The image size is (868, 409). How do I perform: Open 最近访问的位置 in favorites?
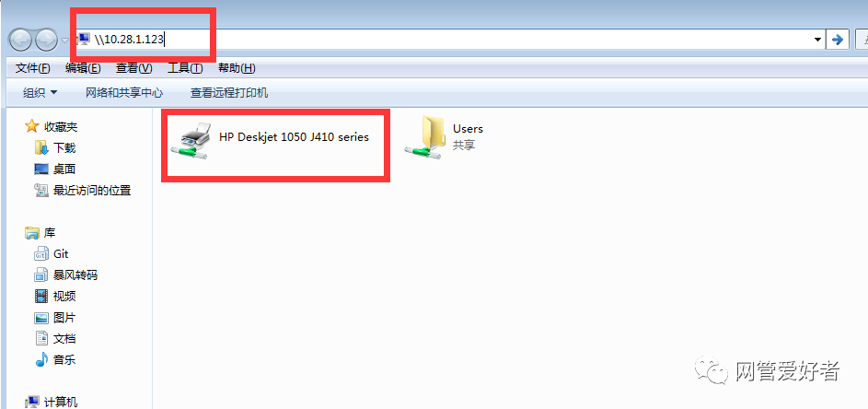point(92,190)
